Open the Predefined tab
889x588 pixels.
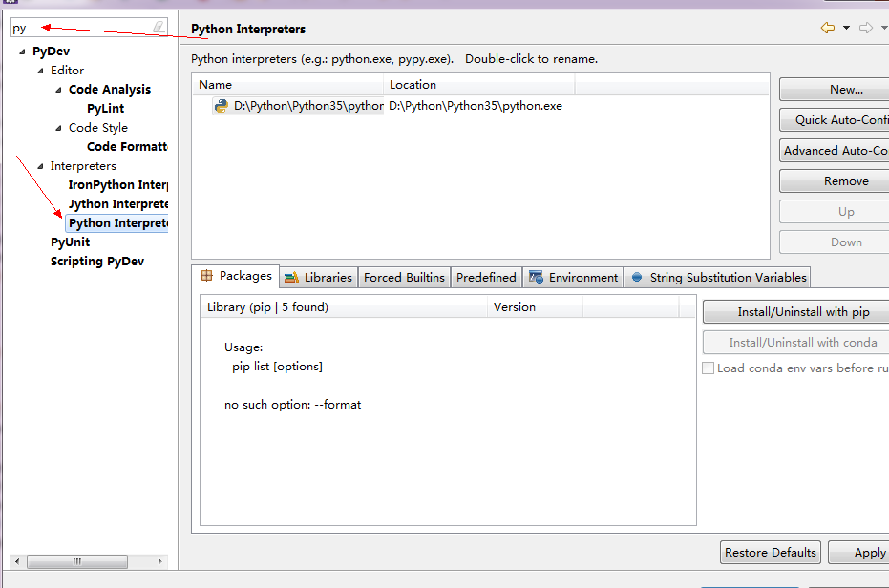point(486,277)
